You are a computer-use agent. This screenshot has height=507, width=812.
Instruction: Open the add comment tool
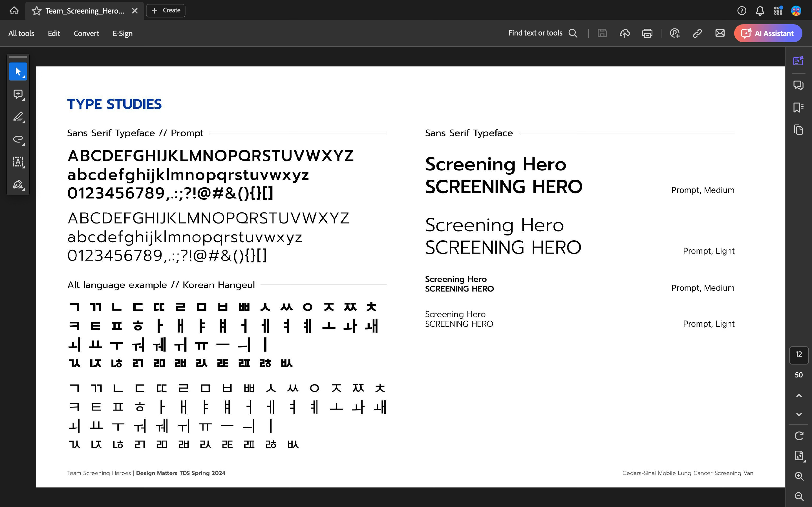click(x=18, y=94)
